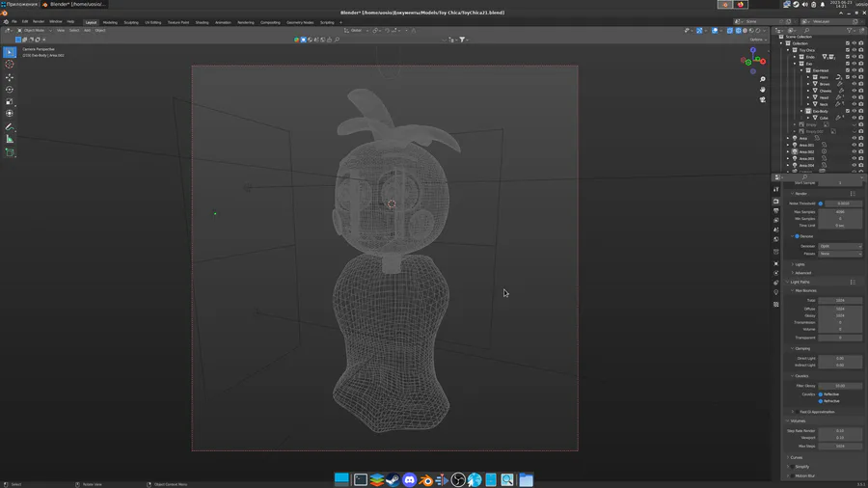This screenshot has width=868, height=488.
Task: Open the Denoiser dropdown
Action: (840, 246)
